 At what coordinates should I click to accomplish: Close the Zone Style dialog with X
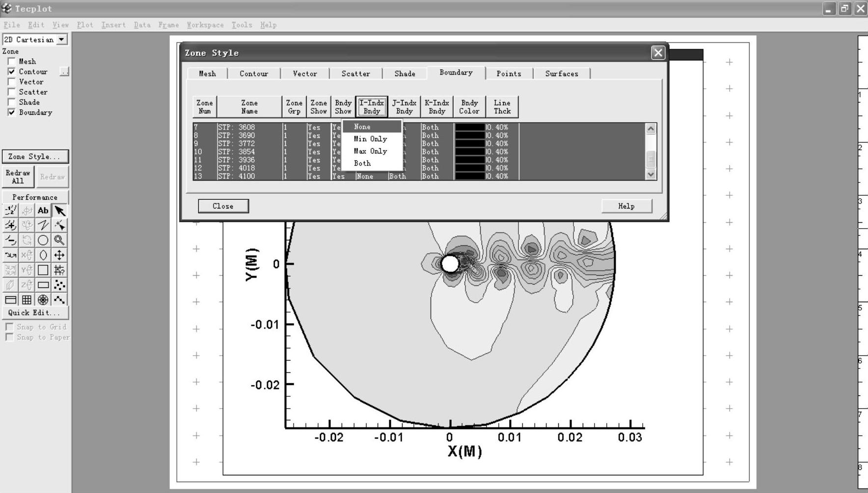pos(658,52)
